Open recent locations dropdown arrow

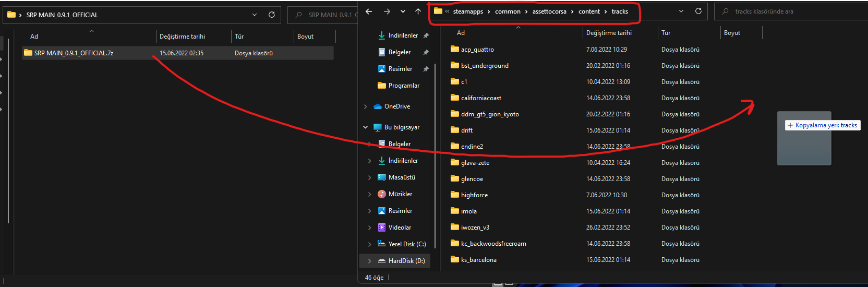403,11
